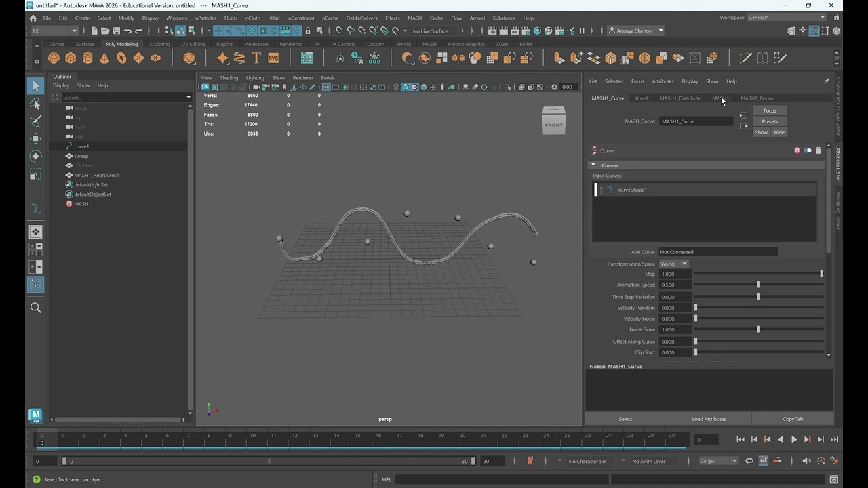868x488 pixels.
Task: Toggle the Curve node enable switch
Action: click(807, 150)
